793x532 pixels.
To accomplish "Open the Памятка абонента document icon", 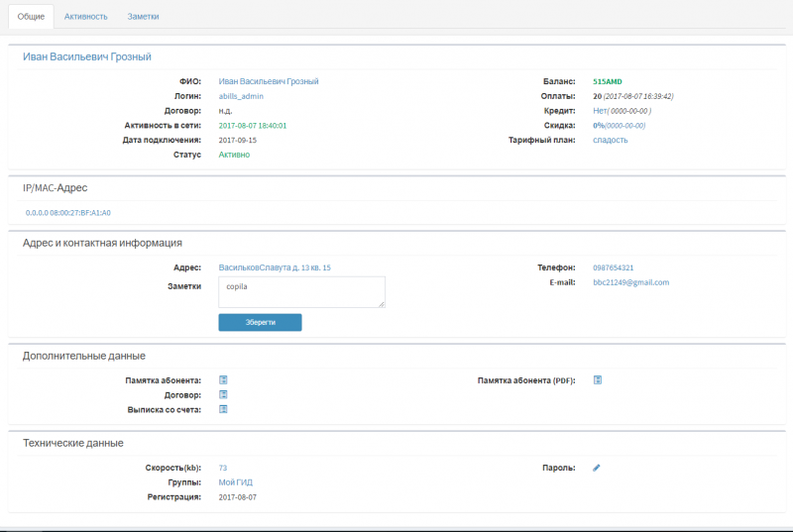I will (223, 379).
